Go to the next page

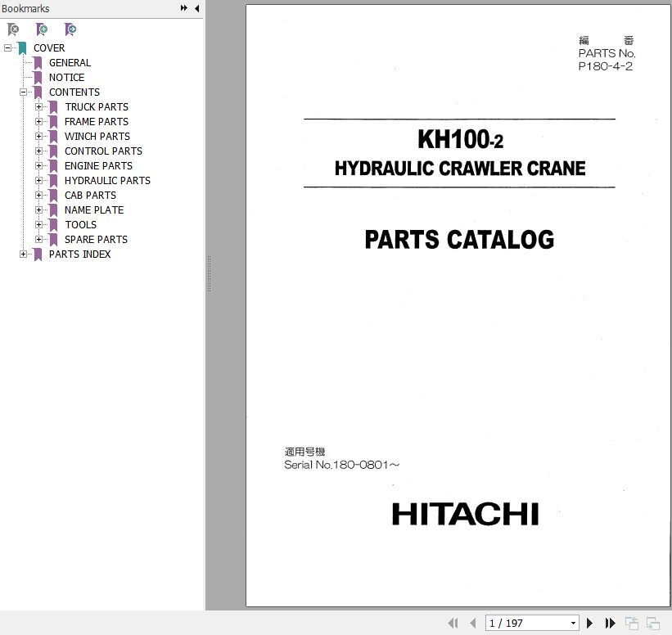click(589, 624)
